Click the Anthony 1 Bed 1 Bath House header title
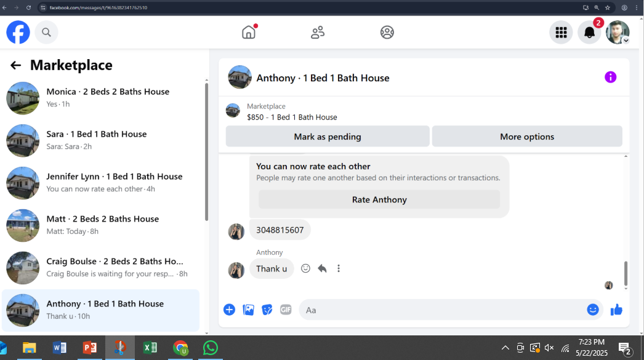The image size is (644, 360). click(x=323, y=78)
